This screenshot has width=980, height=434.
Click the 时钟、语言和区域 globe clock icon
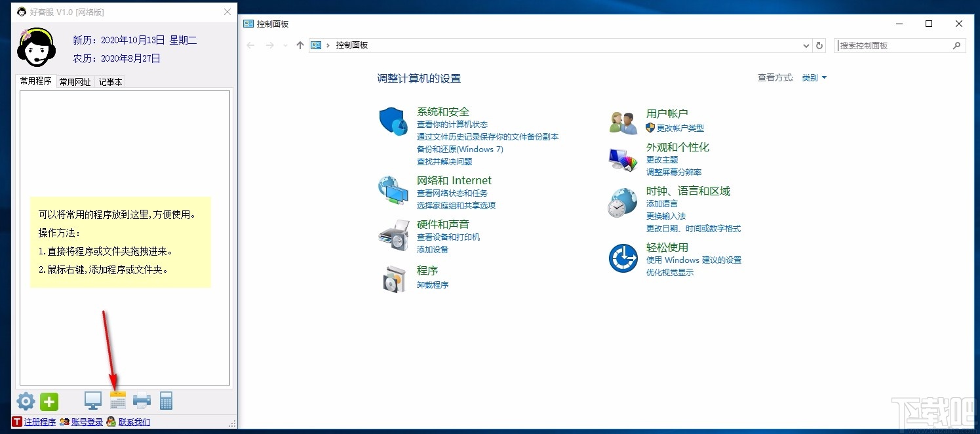[623, 203]
